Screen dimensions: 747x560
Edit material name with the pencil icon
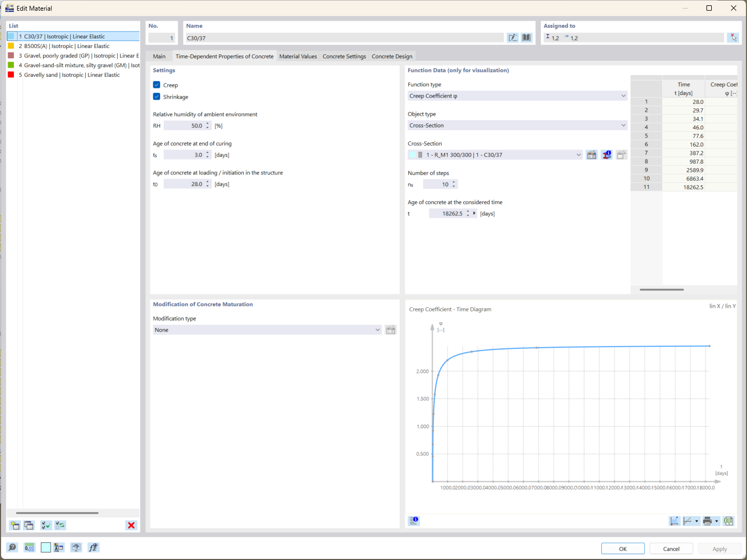tap(512, 37)
